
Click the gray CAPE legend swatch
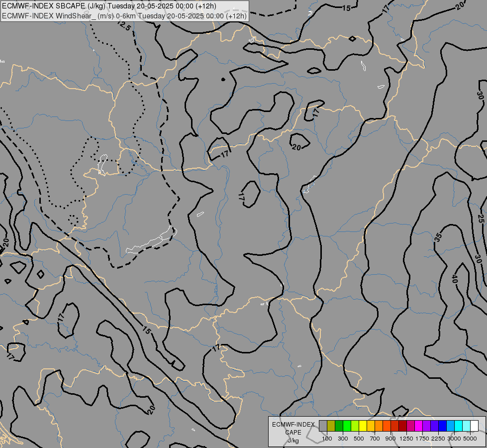coord(323,426)
